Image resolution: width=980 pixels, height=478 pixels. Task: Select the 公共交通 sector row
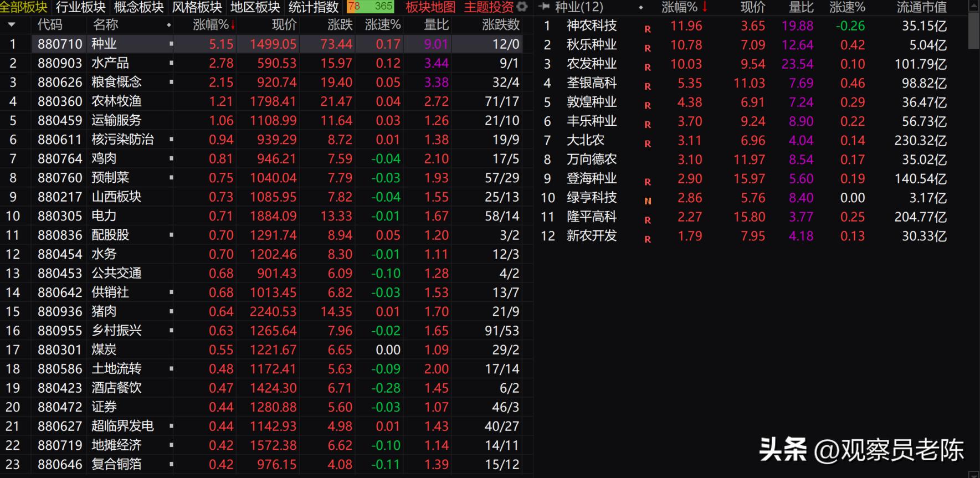(x=266, y=273)
